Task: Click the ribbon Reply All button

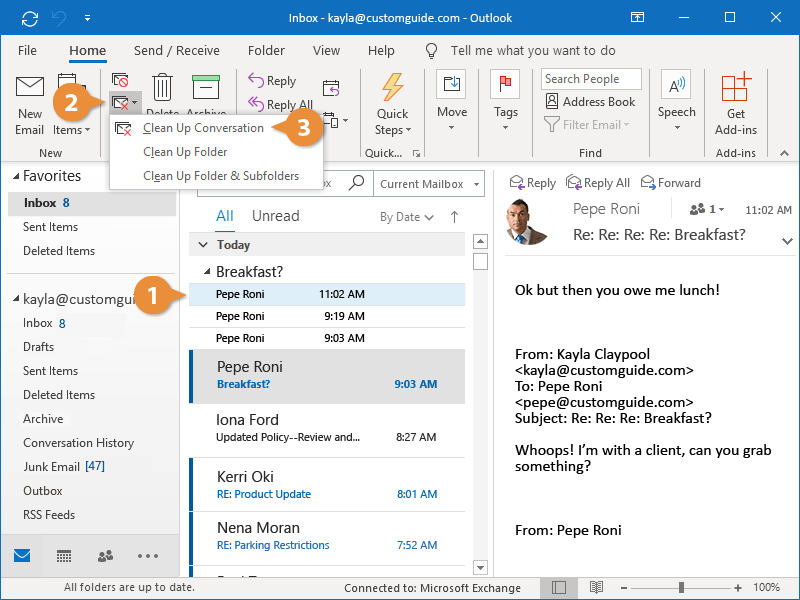Action: point(280,104)
